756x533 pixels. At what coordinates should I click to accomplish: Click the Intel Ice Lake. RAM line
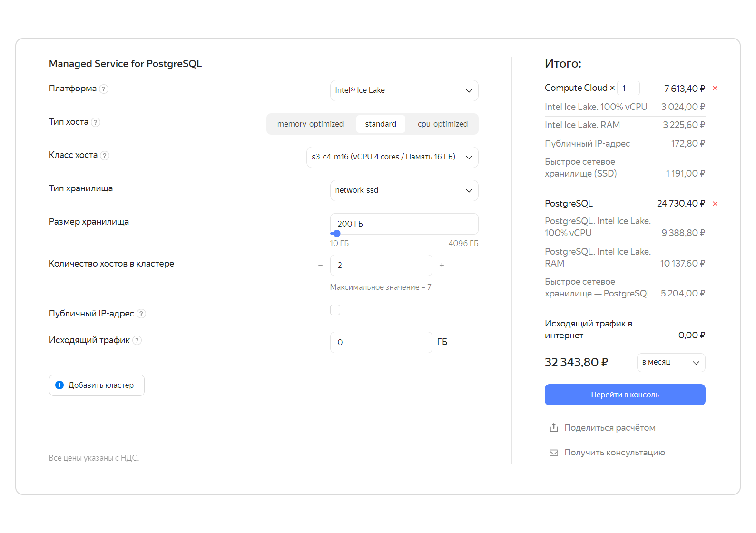point(625,125)
